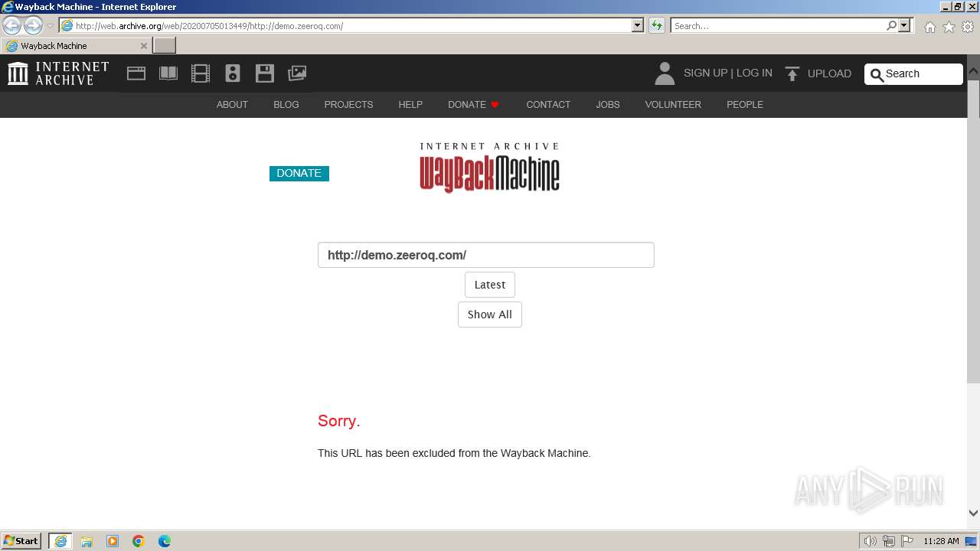980x551 pixels.
Task: Open the DONATE menu item with heart
Action: point(474,104)
